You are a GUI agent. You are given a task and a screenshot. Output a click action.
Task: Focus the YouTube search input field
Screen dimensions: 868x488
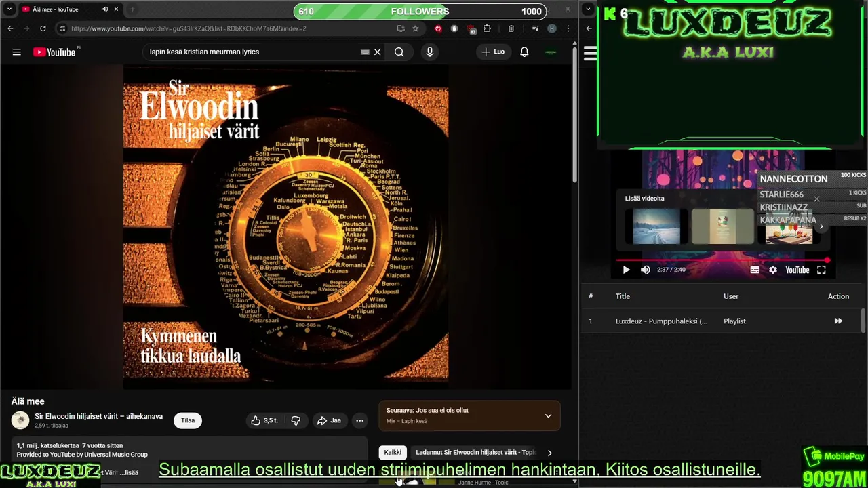pyautogui.click(x=254, y=52)
